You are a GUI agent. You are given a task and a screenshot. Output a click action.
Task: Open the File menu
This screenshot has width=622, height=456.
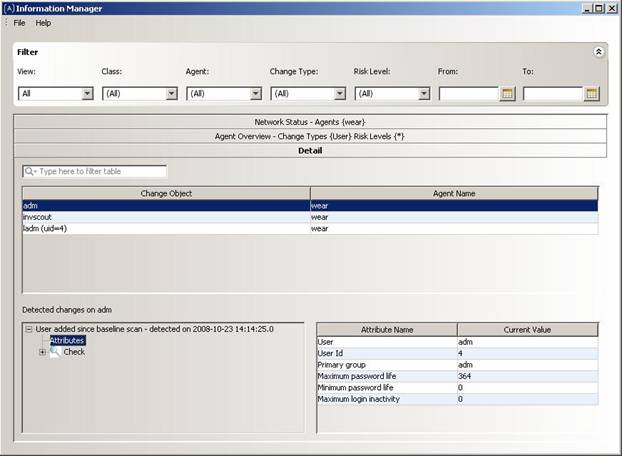19,22
